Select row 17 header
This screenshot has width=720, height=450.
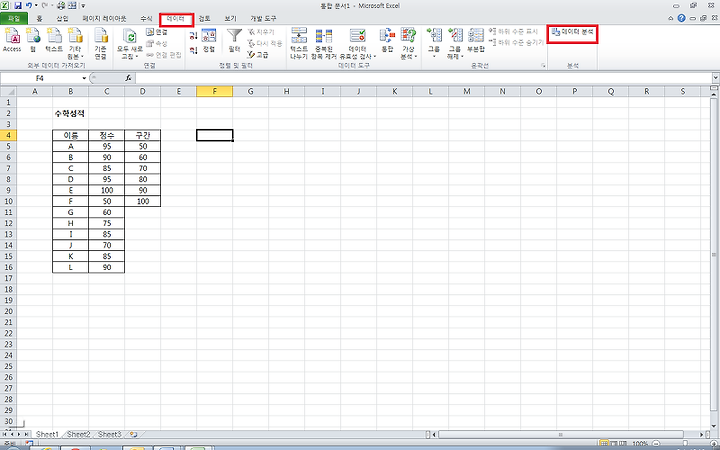[8, 278]
